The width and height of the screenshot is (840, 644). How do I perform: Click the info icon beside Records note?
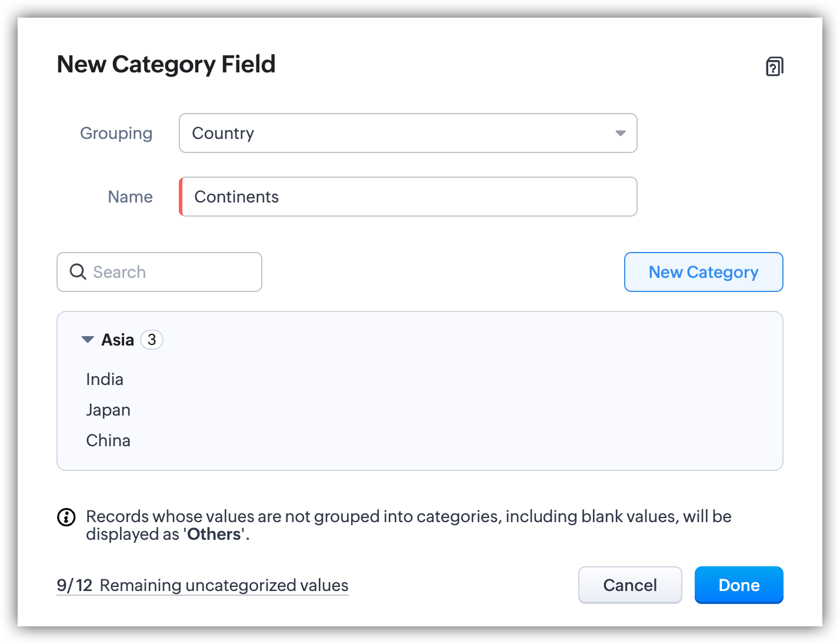(66, 517)
